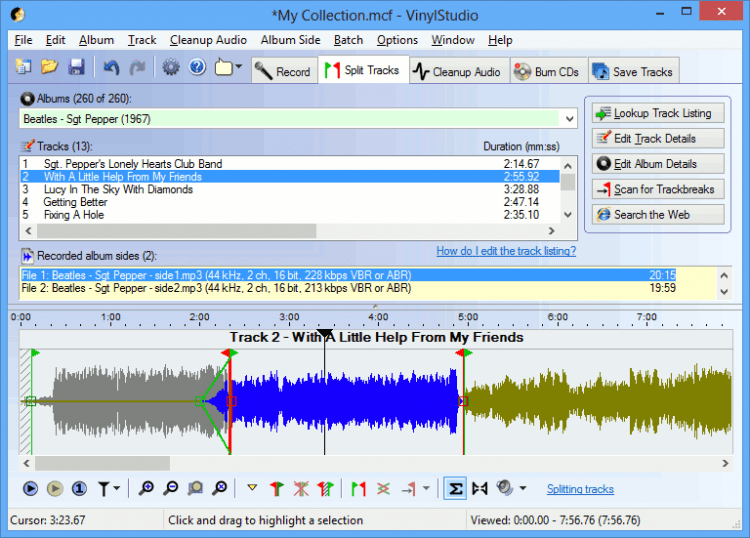Click the Play button in bottom toolbar
The height and width of the screenshot is (538, 750).
tap(30, 489)
